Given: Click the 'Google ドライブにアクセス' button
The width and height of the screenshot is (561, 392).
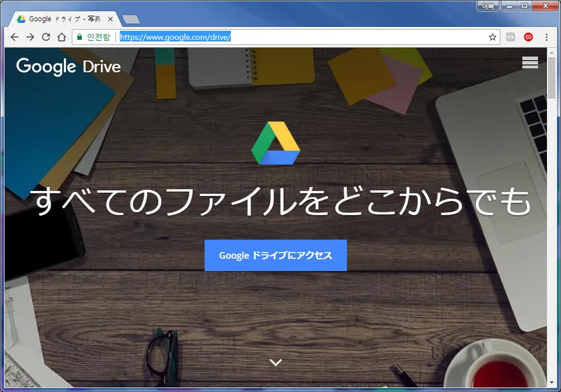Looking at the screenshot, I should 275,255.
